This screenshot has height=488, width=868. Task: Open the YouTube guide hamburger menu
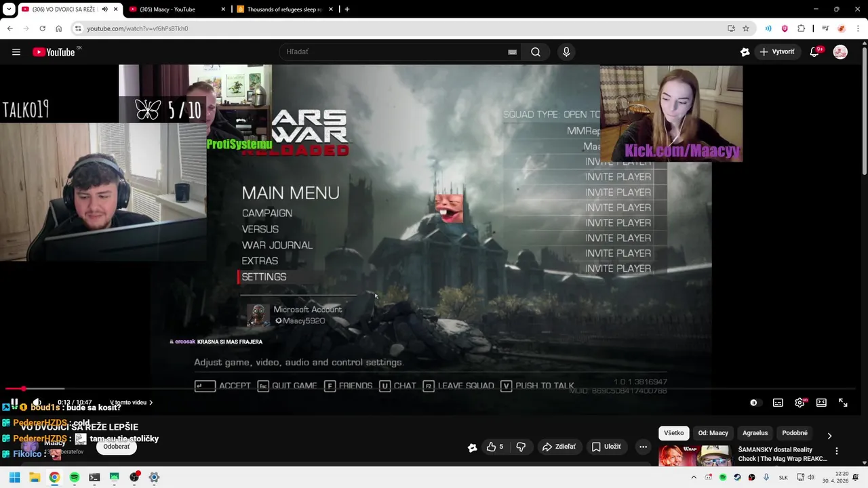click(16, 52)
